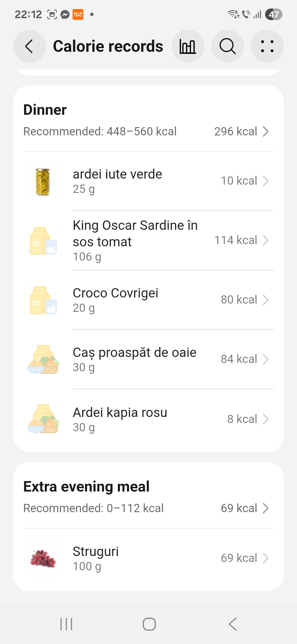Select the Dinner section heading
The width and height of the screenshot is (297, 644).
45,110
